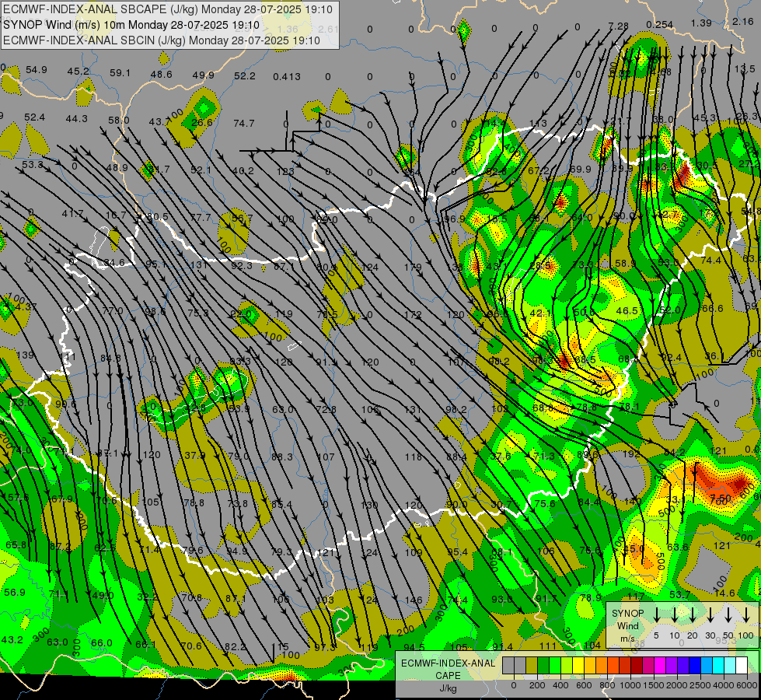Pick the sky blue swatch left of the 4000 tick
Image resolution: width=761 pixels, height=700 pixels.
[x=707, y=665]
